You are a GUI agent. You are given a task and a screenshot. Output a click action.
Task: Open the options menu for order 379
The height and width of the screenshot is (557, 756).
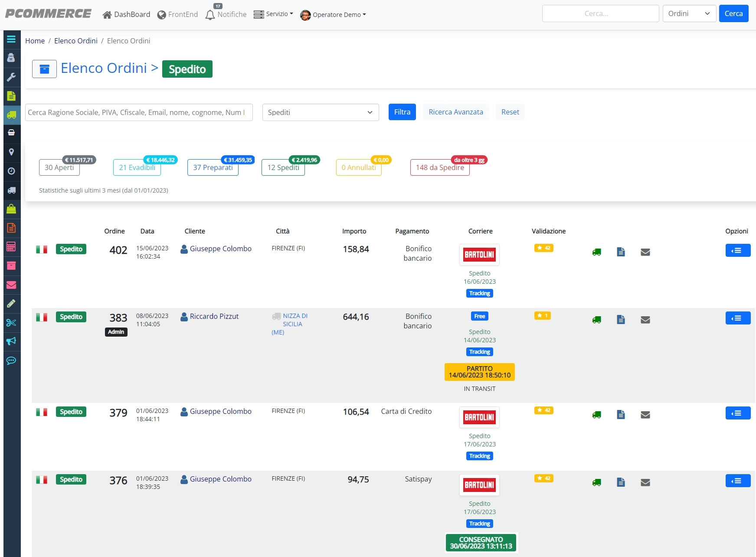pyautogui.click(x=738, y=413)
